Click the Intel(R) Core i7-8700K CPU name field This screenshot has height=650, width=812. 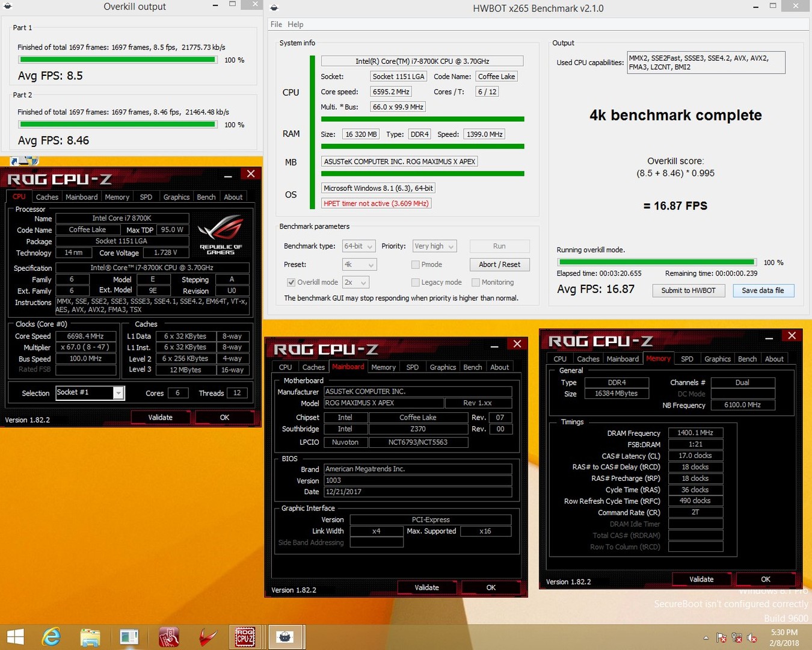(422, 61)
